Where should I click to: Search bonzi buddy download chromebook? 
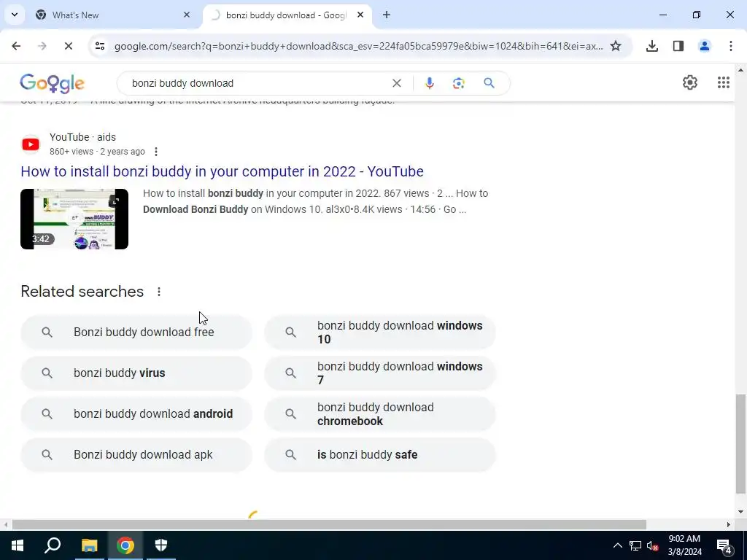click(380, 414)
